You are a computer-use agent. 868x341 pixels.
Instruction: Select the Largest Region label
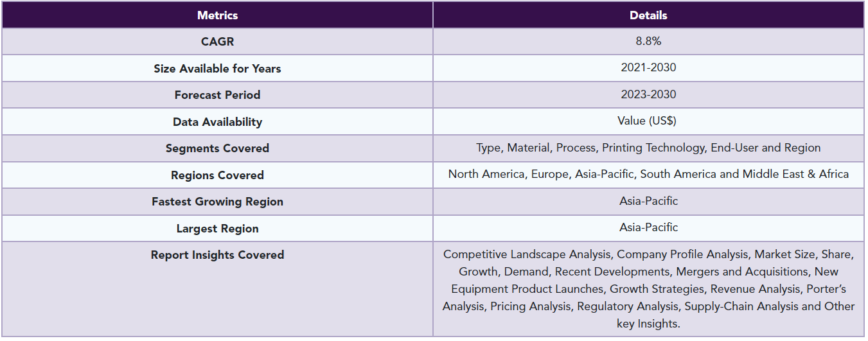click(x=217, y=229)
